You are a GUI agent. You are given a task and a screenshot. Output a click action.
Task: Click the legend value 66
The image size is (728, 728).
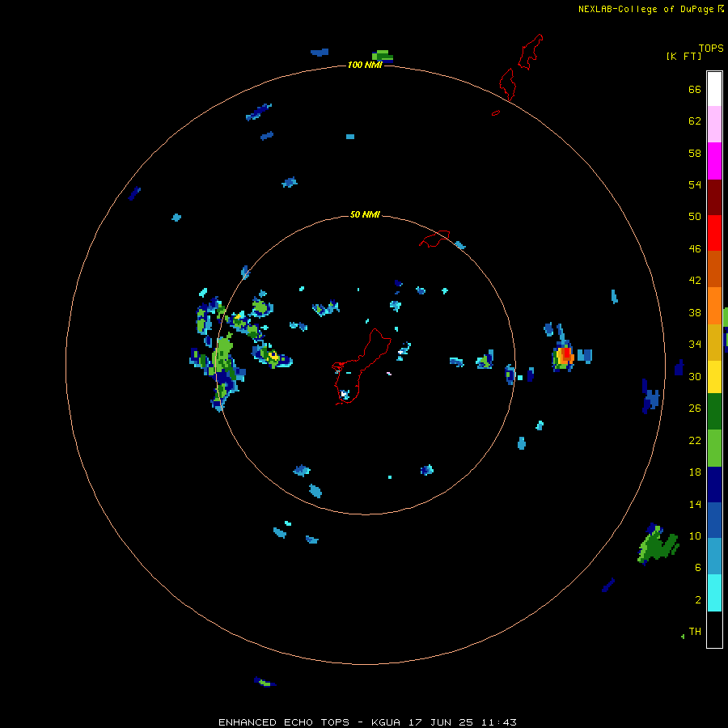tap(695, 89)
